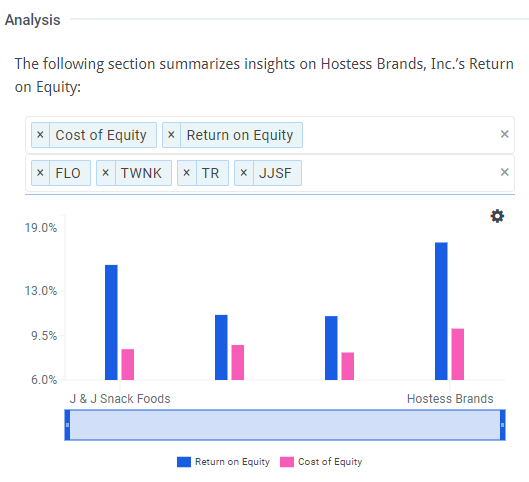Select Hostess Brands pink Cost of Equity bar

click(x=458, y=354)
